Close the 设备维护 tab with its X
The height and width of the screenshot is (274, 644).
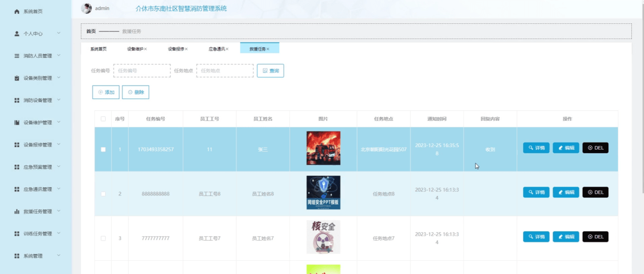(145, 49)
